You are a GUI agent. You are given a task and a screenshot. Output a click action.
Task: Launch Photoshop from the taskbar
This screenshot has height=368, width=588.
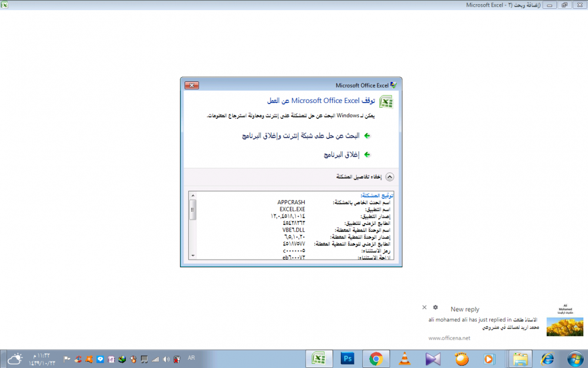pyautogui.click(x=348, y=359)
